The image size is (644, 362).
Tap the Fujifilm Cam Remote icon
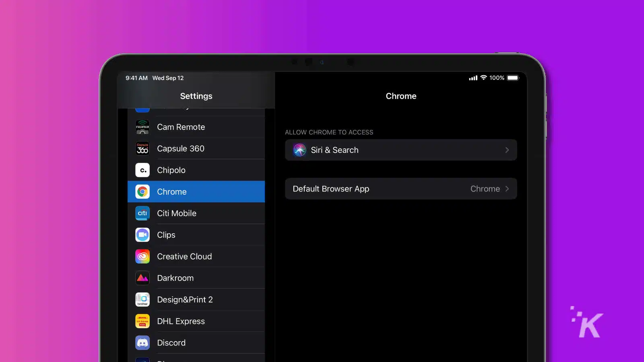point(142,127)
